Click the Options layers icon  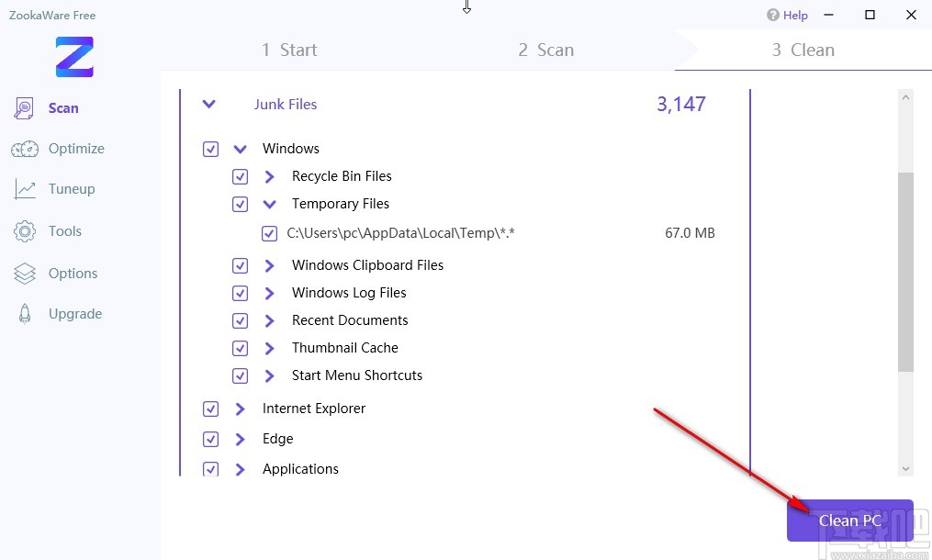[25, 274]
